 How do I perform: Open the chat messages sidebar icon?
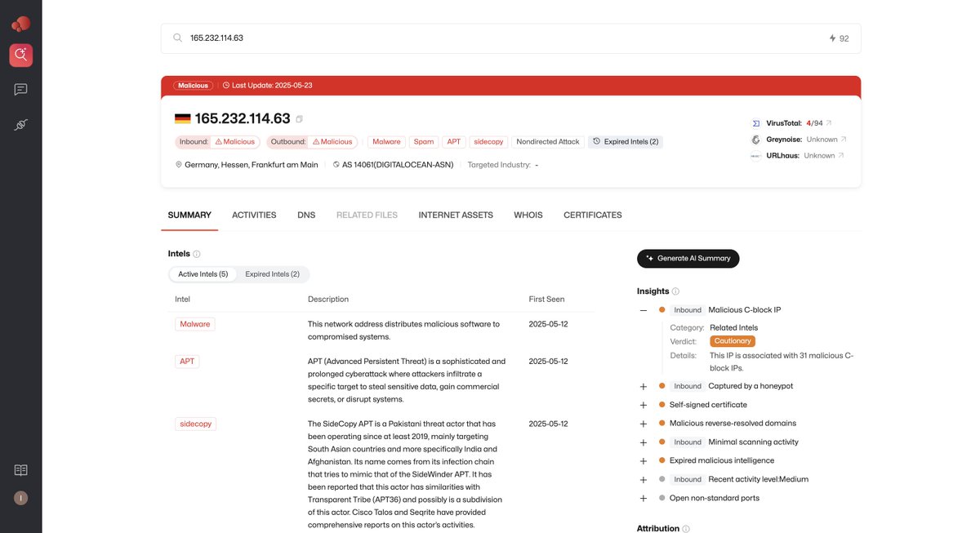coord(20,90)
